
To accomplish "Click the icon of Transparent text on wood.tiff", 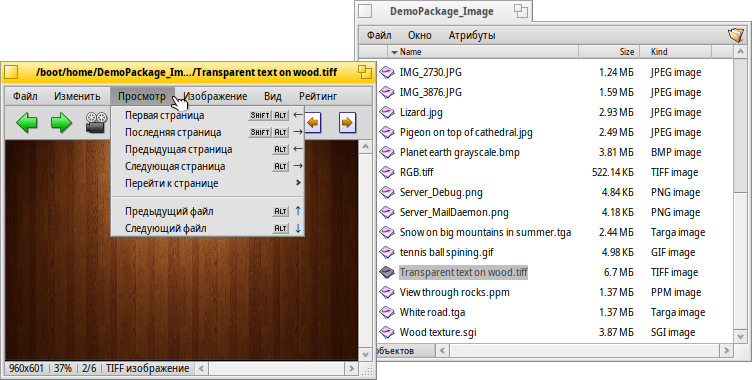I will 387,272.
